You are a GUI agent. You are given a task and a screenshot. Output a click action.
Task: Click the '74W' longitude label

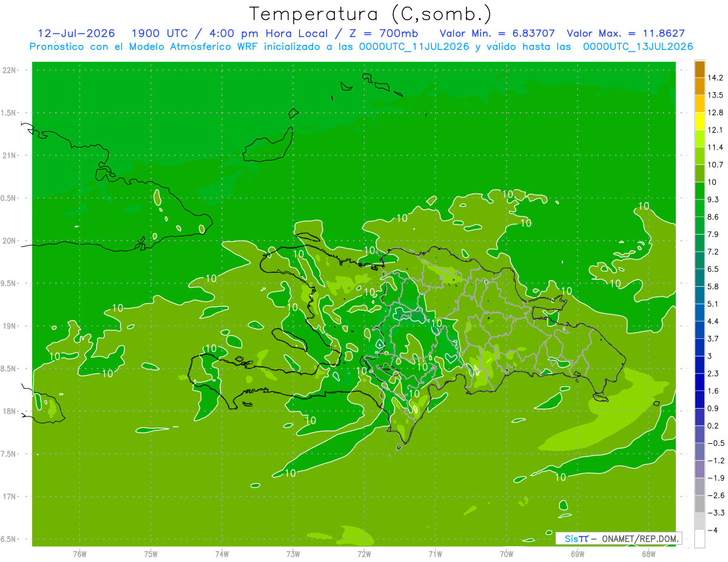click(x=221, y=554)
